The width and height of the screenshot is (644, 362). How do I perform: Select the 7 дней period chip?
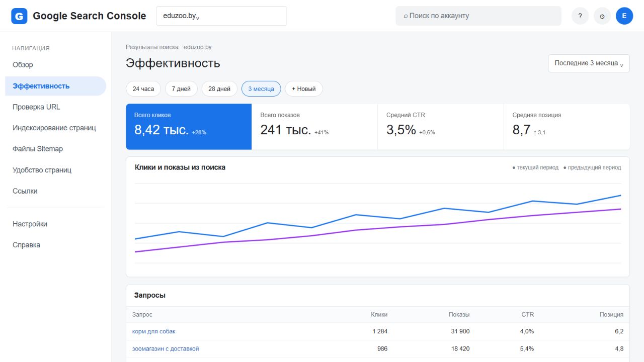click(x=181, y=89)
